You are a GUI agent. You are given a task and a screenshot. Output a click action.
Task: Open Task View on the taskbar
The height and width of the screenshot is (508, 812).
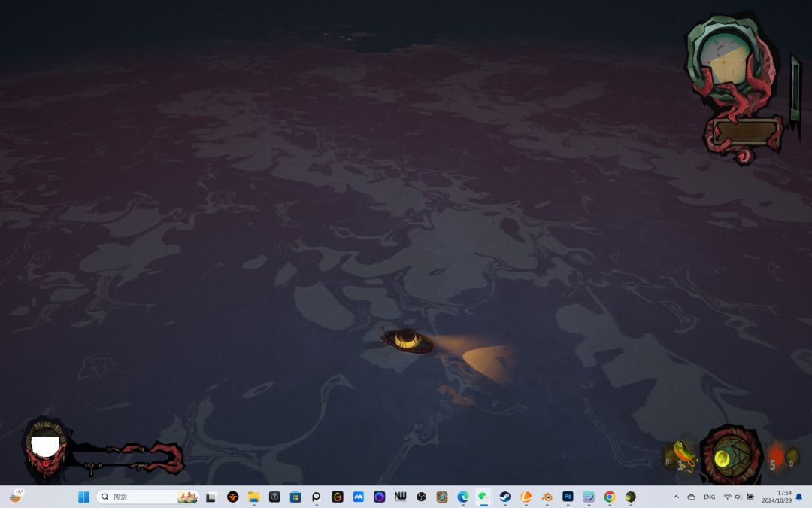pyautogui.click(x=211, y=497)
